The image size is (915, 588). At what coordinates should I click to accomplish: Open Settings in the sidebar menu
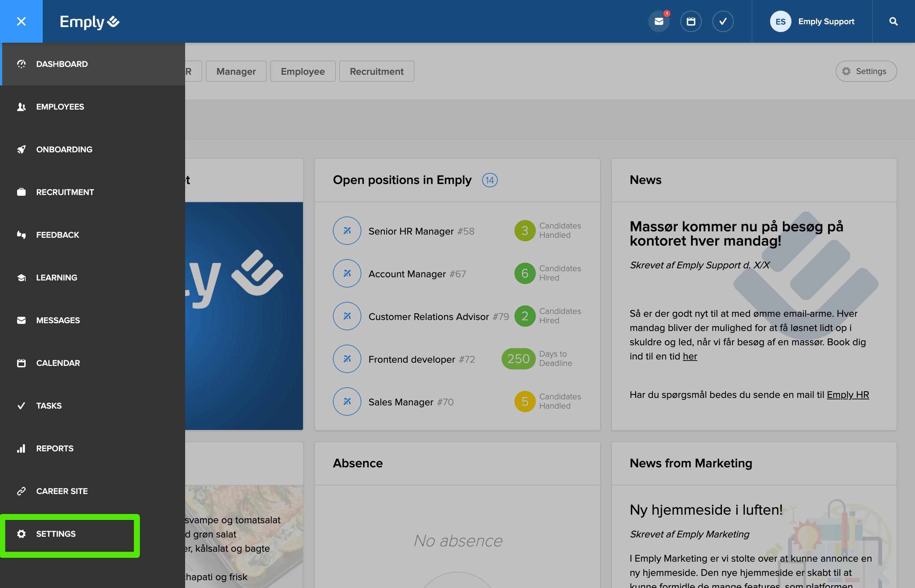click(x=56, y=534)
